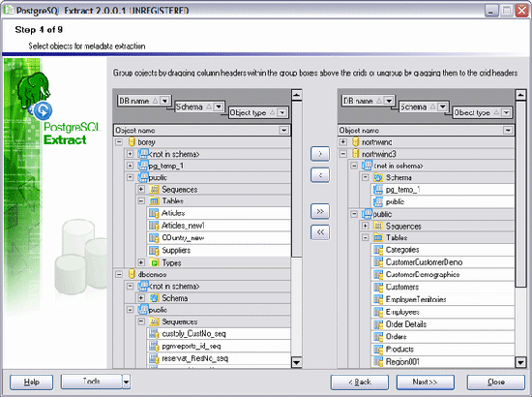Click left grid scrollbar up arrow

tap(297, 95)
